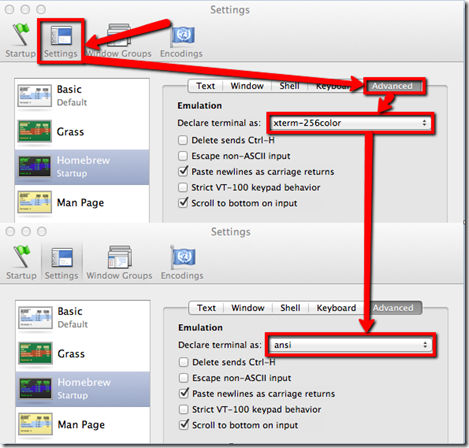469x448 pixels.
Task: Open Settings pane in the ansi window
Action: tap(61, 263)
